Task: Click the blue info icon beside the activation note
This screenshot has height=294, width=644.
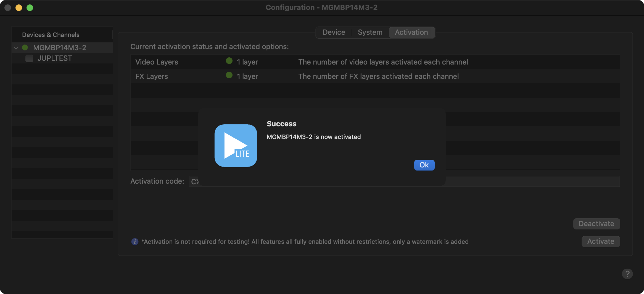Action: (135, 242)
